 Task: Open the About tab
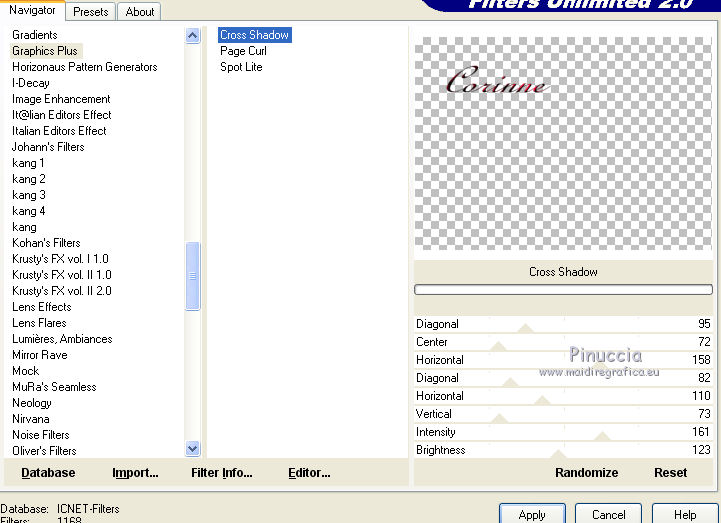tap(140, 11)
